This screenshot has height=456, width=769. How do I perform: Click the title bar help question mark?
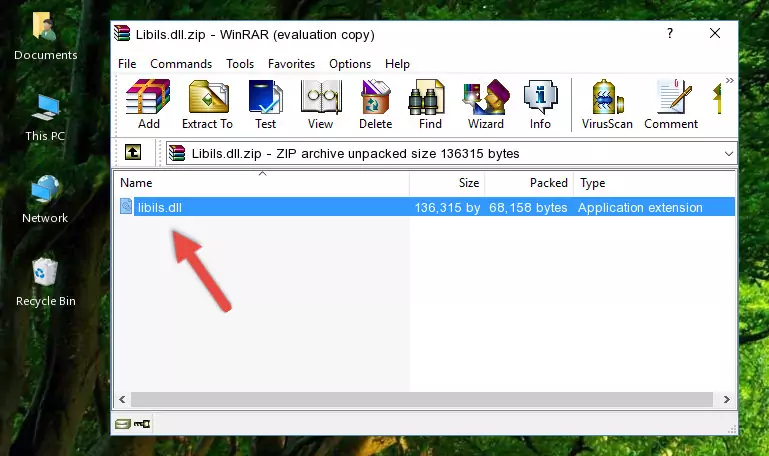670,33
